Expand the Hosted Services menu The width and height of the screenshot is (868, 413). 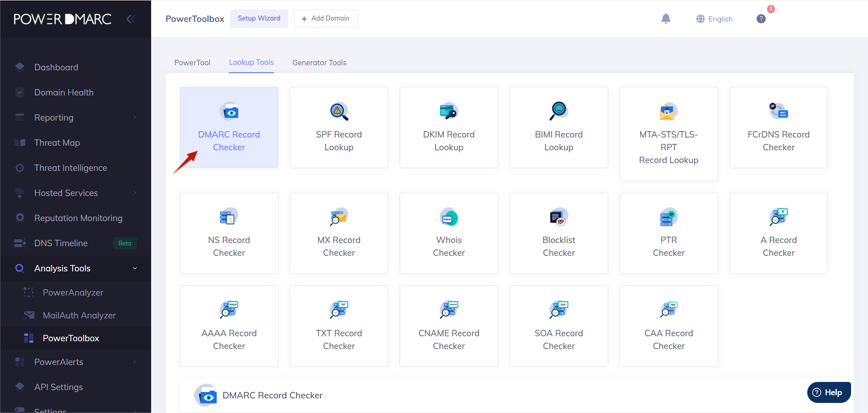66,193
